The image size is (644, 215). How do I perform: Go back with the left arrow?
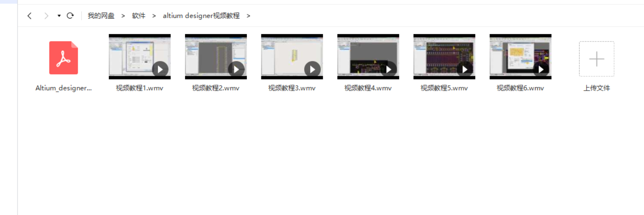tap(30, 16)
